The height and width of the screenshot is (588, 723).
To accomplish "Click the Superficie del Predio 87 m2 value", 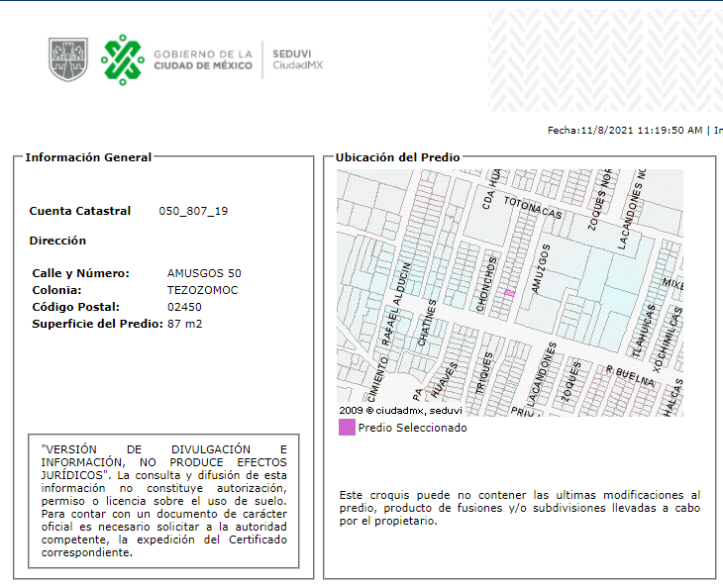I will pyautogui.click(x=185, y=324).
